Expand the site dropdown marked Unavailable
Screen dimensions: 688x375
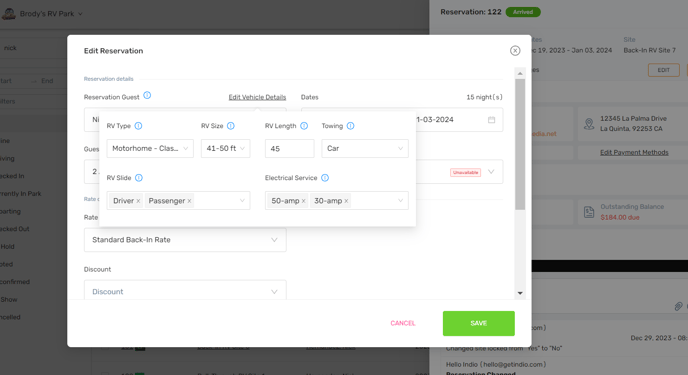point(491,172)
